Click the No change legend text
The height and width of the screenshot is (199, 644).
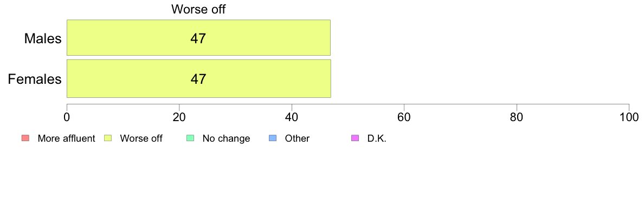pos(226,138)
